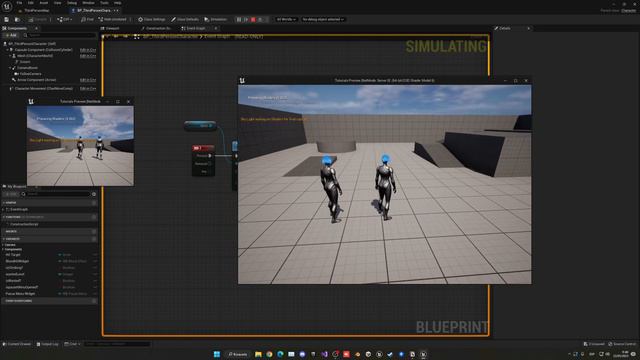Open Google Chrome from the taskbar
This screenshot has width=640, height=360.
(269, 354)
